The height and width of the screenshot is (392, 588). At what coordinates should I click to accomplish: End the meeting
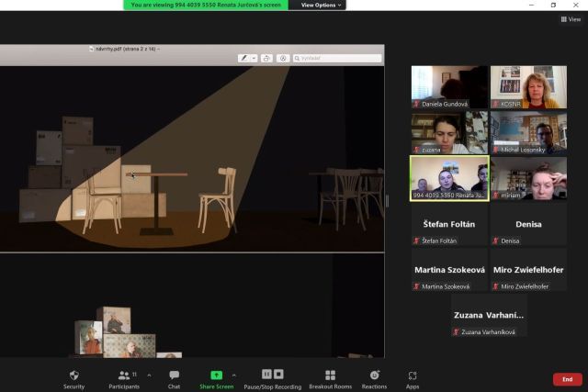coord(567,379)
